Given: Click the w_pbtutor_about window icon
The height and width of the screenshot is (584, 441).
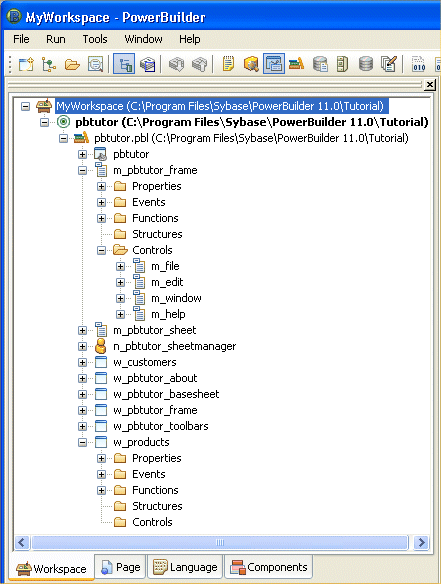Looking at the screenshot, I should 101,378.
